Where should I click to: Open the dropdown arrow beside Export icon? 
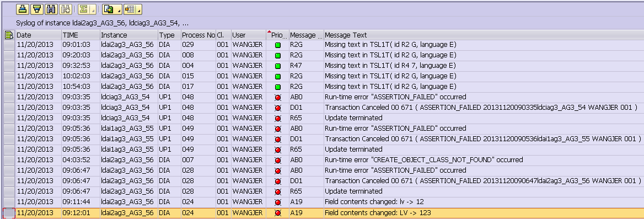point(119,9)
